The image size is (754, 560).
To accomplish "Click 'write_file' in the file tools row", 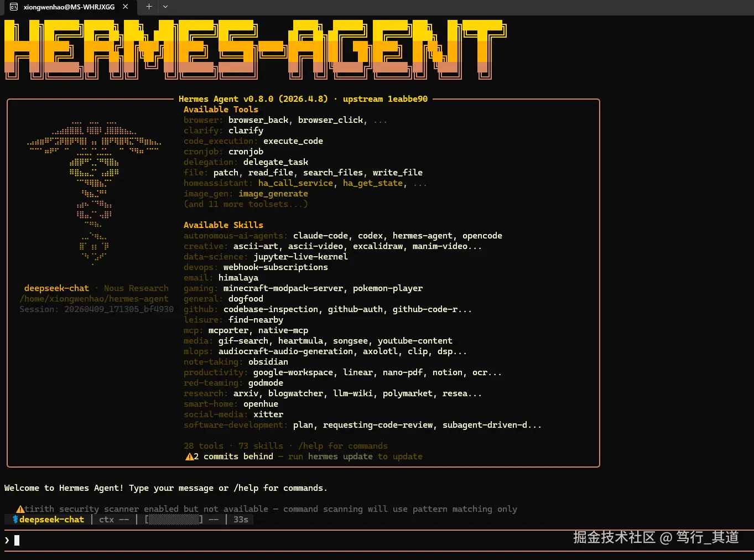I will 397,173.
